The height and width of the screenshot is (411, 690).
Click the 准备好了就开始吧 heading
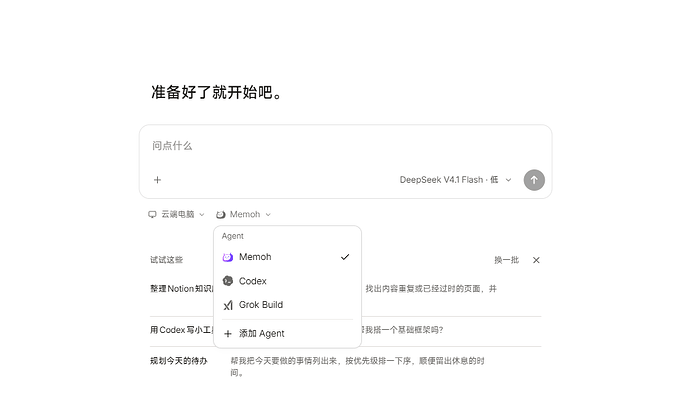pyautogui.click(x=217, y=92)
